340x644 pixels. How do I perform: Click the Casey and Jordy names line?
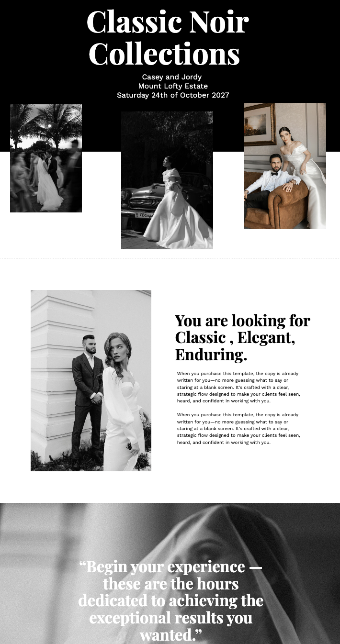[x=172, y=77]
